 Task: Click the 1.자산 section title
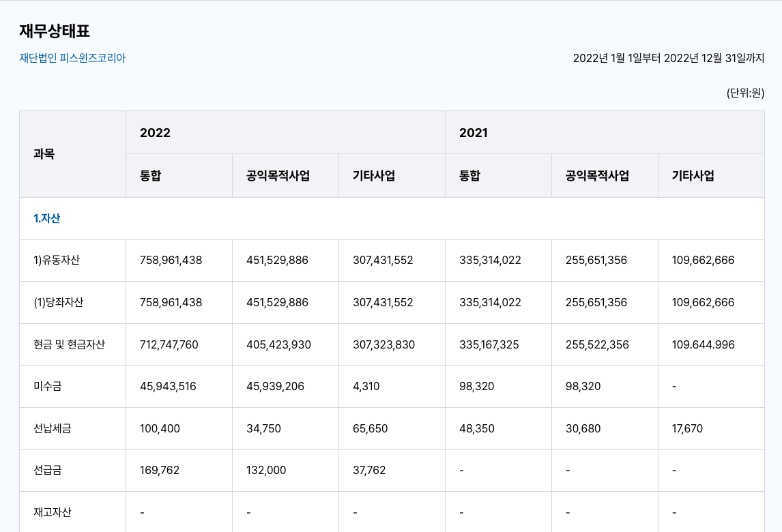47,218
